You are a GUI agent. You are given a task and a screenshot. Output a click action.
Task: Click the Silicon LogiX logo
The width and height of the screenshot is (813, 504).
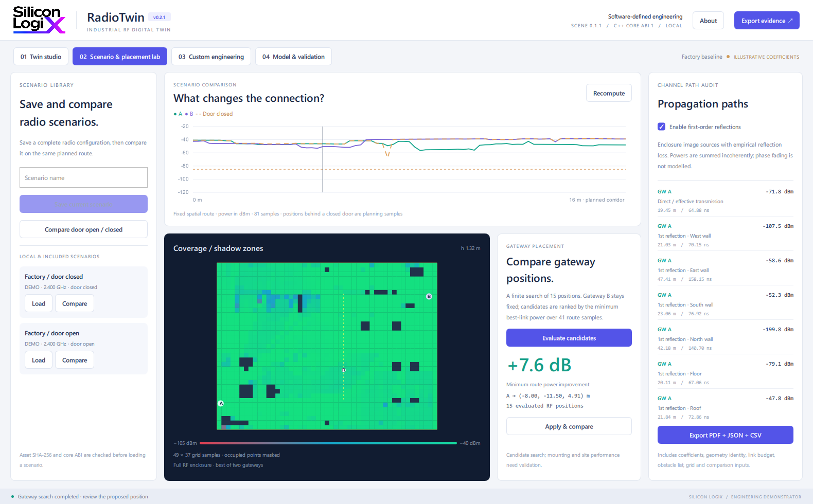pos(39,20)
